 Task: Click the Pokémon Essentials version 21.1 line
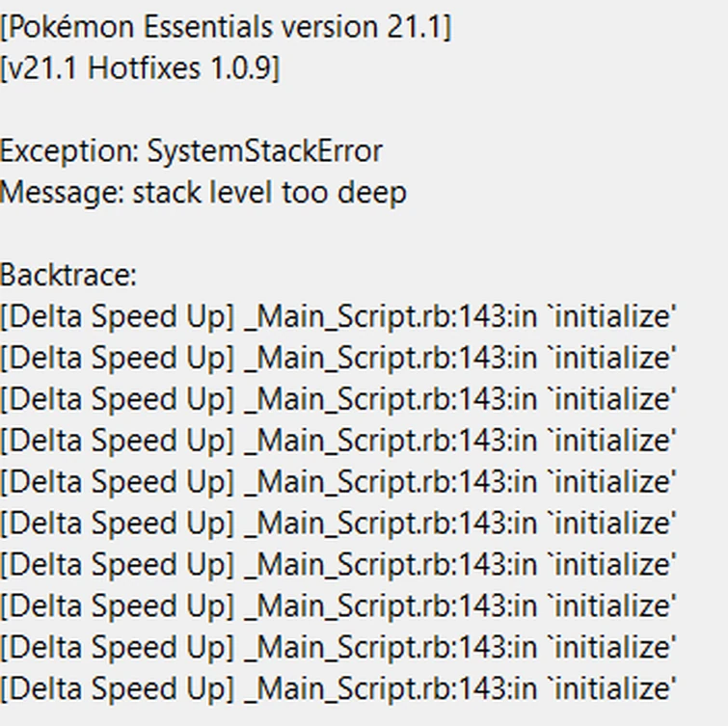225,27
